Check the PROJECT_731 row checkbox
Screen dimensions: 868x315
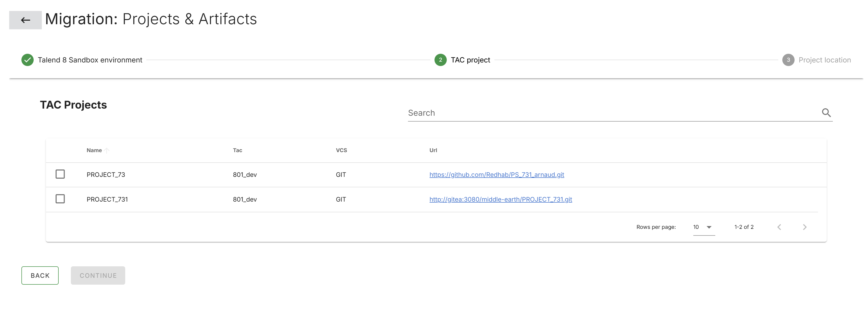click(60, 199)
